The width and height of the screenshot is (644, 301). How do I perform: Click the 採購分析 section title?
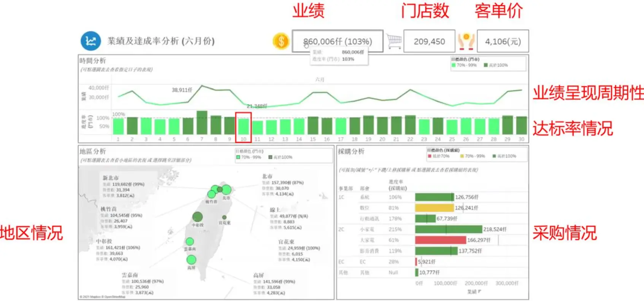click(x=351, y=151)
